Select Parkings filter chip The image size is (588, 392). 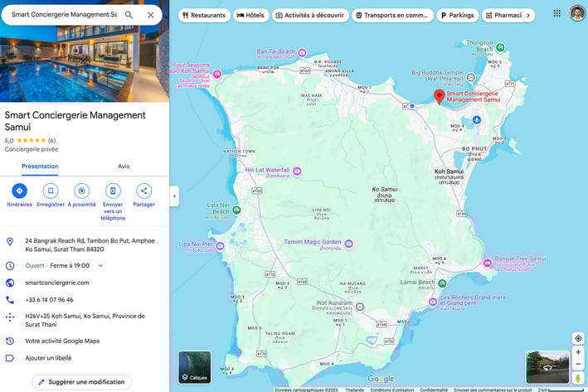pyautogui.click(x=458, y=16)
